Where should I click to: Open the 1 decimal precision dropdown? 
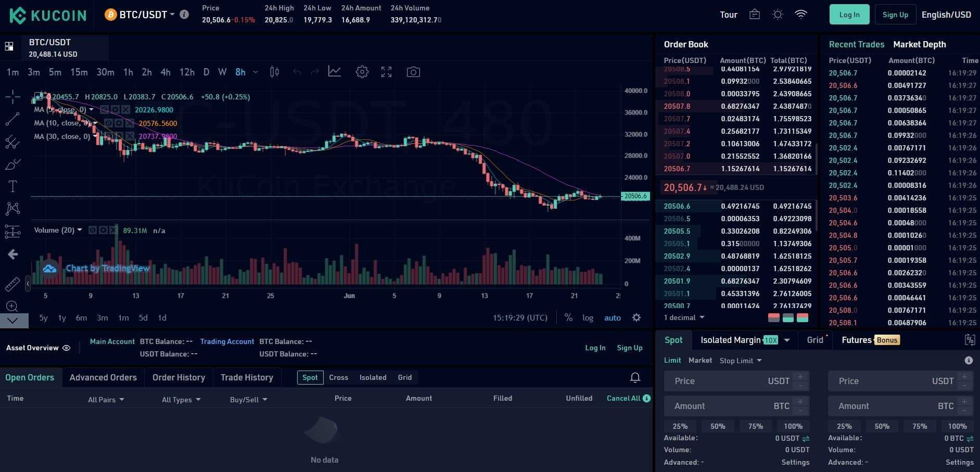coord(684,317)
